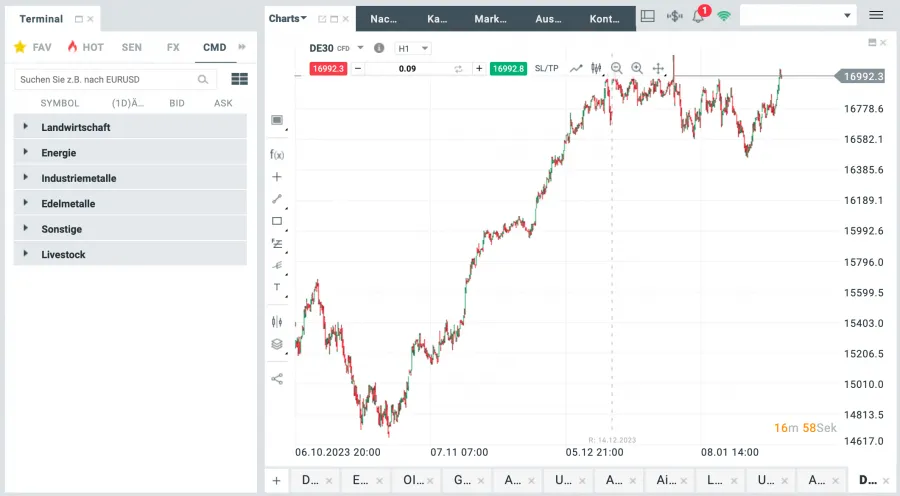The width and height of the screenshot is (900, 496).
Task: Open the notifications bell
Action: 698,17
